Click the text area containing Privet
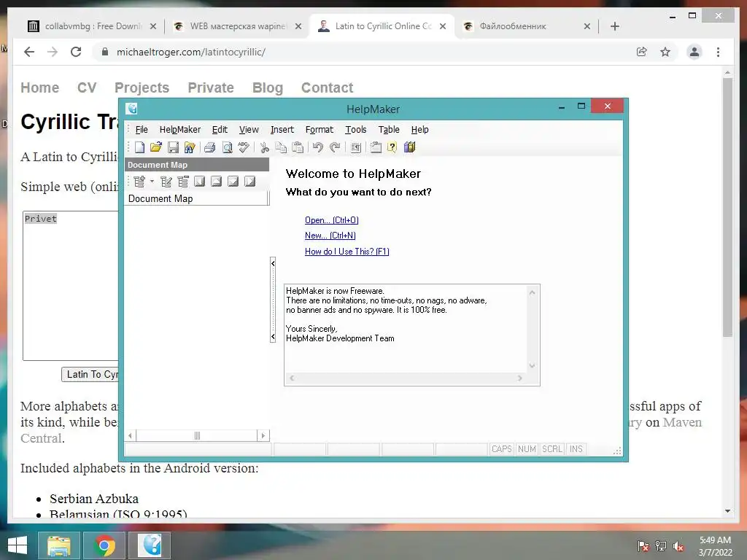 tap(71, 286)
